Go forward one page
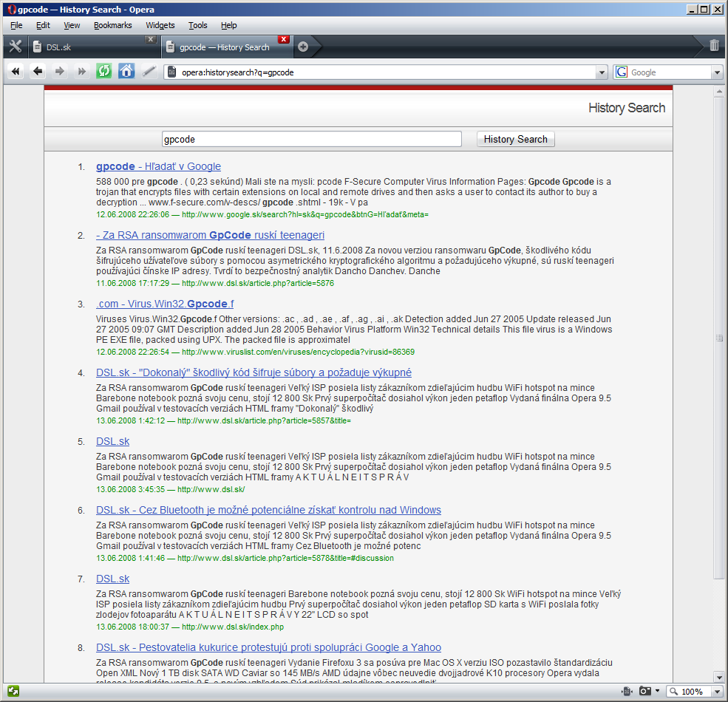Viewport: 728px width, 702px height. (59, 72)
